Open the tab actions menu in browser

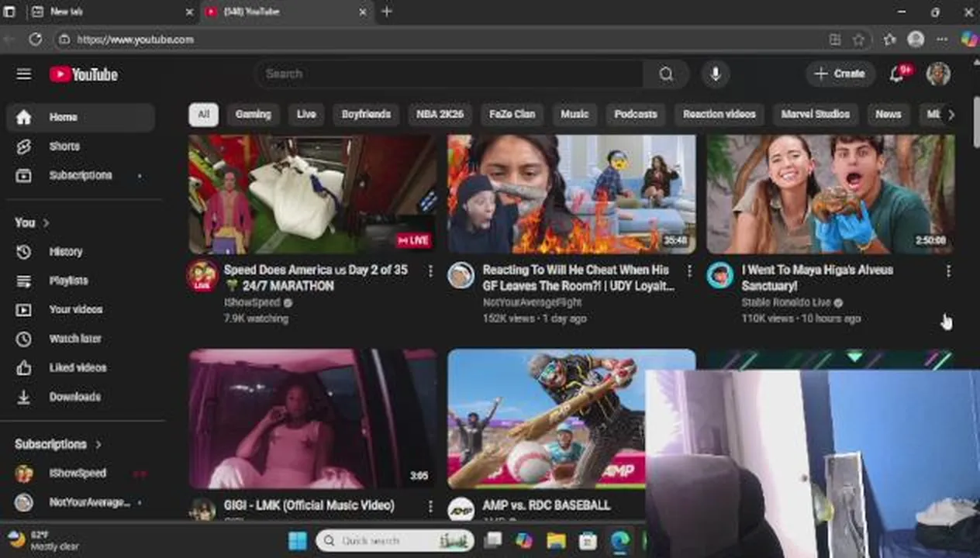pyautogui.click(x=9, y=12)
